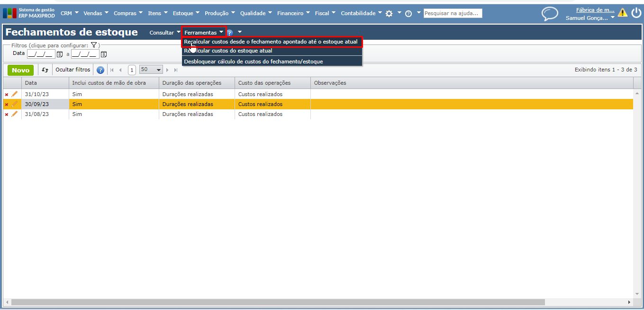Edit the 30/09/23 closing with pencil icon

click(x=15, y=104)
